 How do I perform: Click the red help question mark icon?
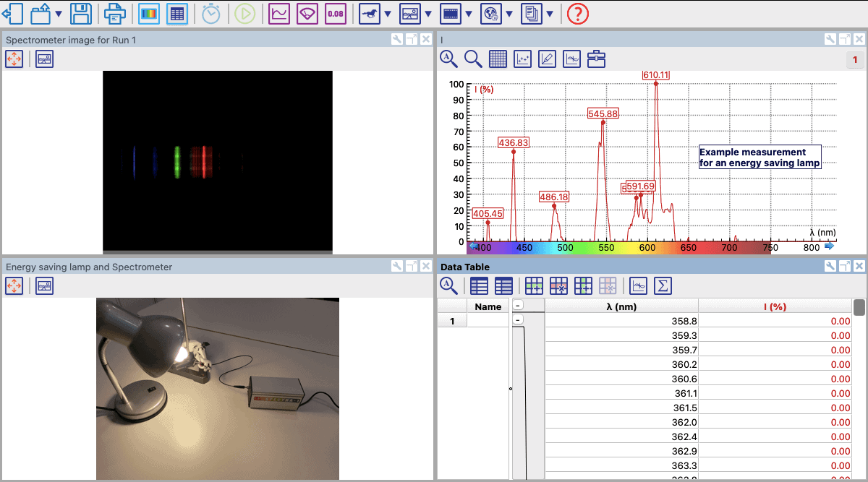[578, 13]
